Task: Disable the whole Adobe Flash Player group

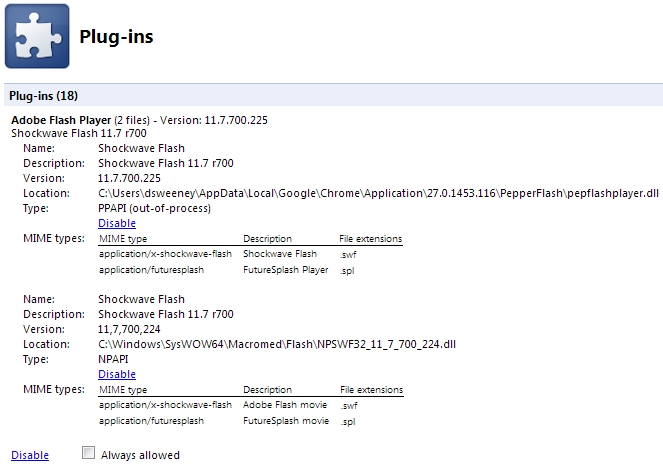Action: (x=30, y=455)
